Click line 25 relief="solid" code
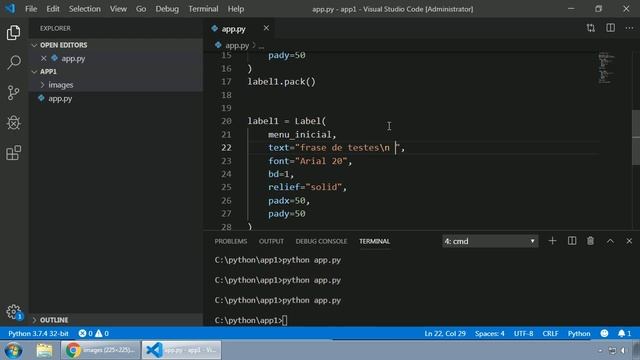 tap(307, 187)
